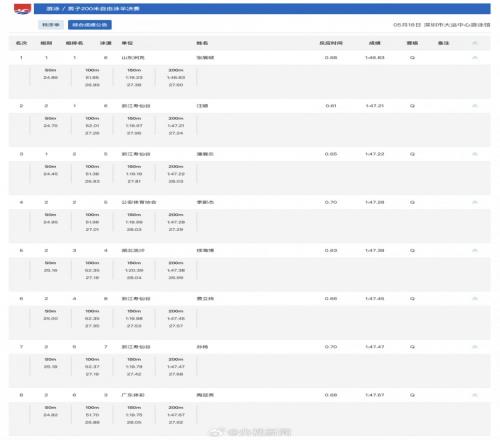Image resolution: width=500 pixels, height=440 pixels.
Task: Click the red swimming logo icon
Action: tap(23, 9)
